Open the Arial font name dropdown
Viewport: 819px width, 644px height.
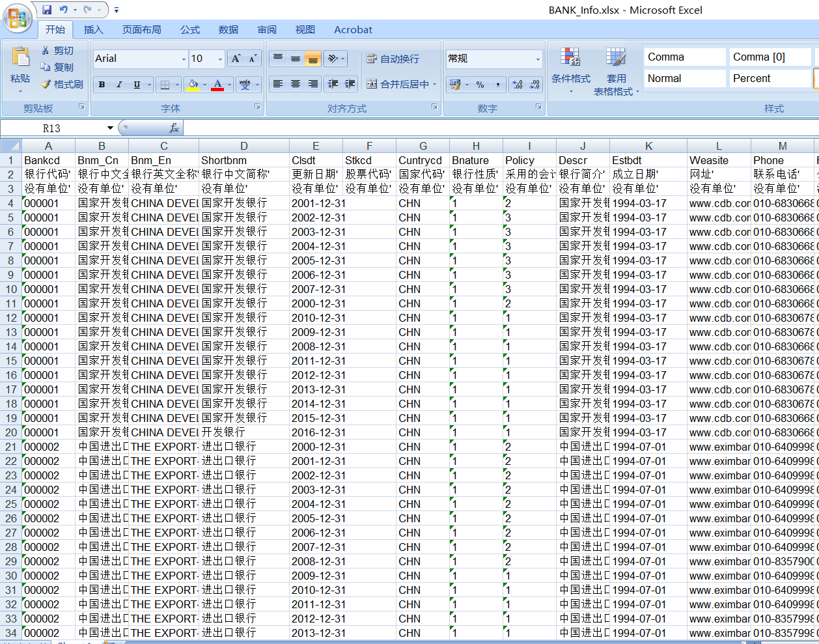point(184,59)
